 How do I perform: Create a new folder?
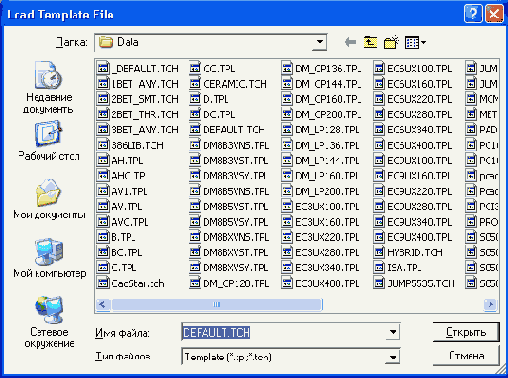click(x=391, y=42)
